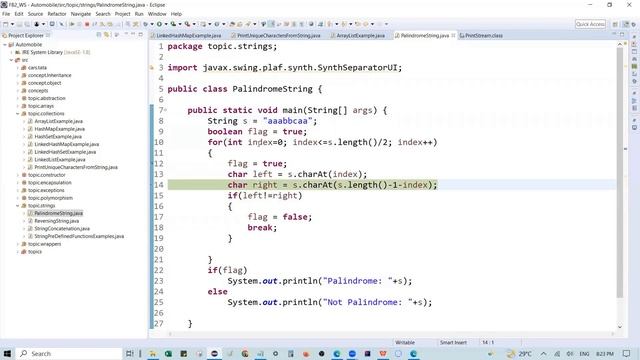The image size is (640, 360).
Task: Open the File menu
Action: coord(6,14)
